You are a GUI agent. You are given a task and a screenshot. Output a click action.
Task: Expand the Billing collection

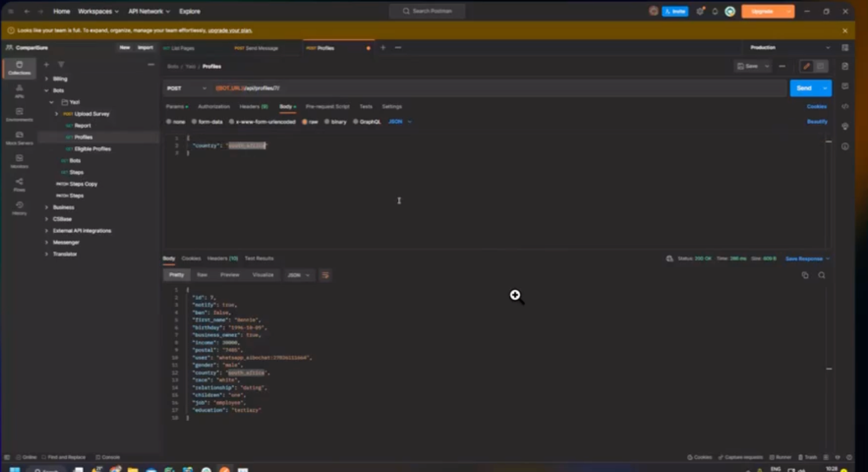pyautogui.click(x=47, y=79)
